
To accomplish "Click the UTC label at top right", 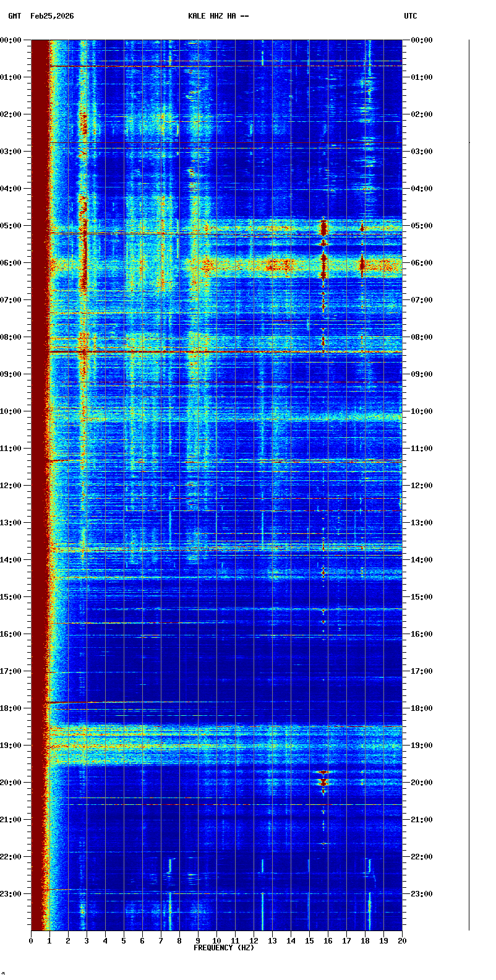I will (411, 16).
